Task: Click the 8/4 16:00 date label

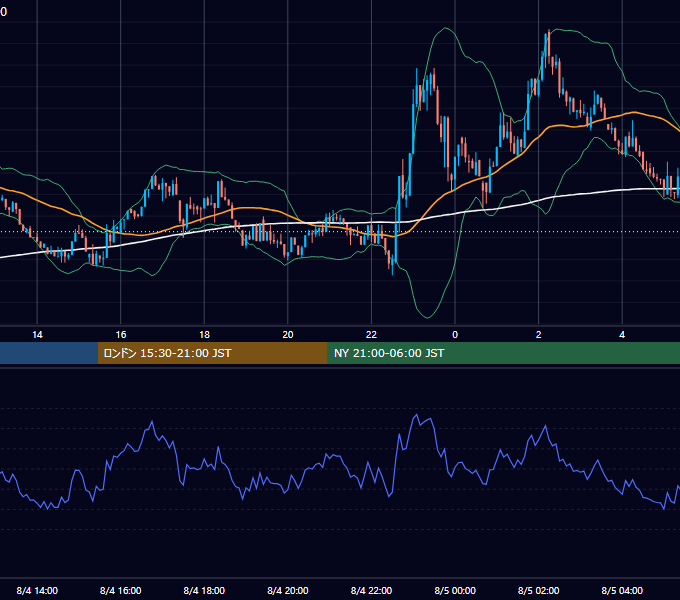Action: [121, 590]
